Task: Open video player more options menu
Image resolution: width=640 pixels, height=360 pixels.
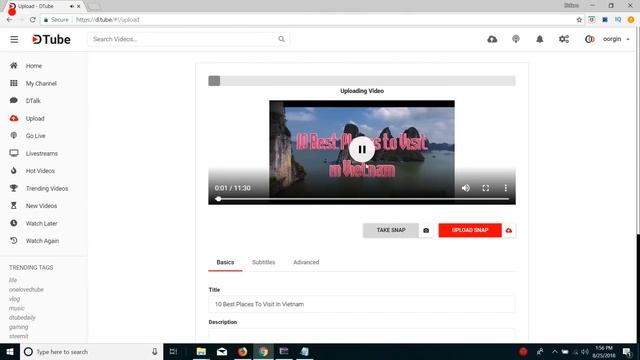Action: 505,188
